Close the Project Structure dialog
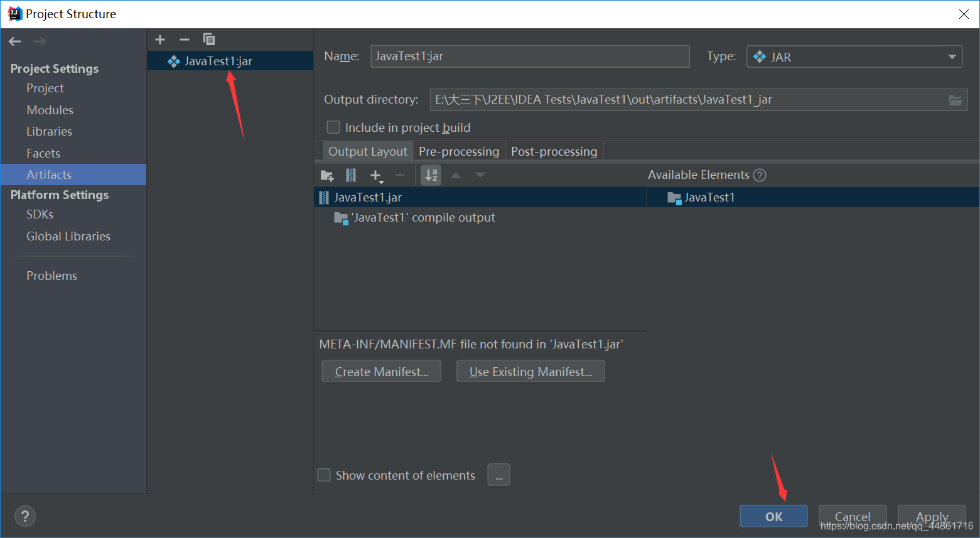The image size is (980, 538). (964, 14)
